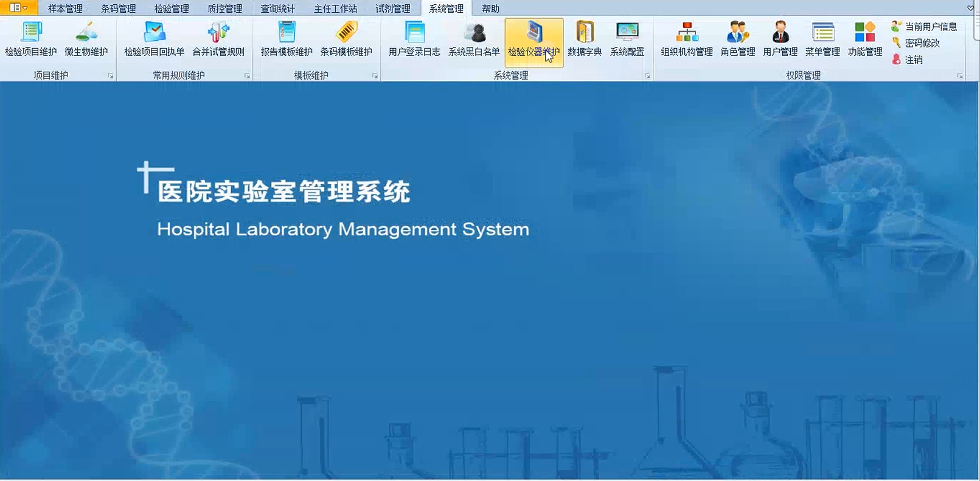980x481 pixels.
Task: View the 用户登录日志
Action: coord(414,40)
